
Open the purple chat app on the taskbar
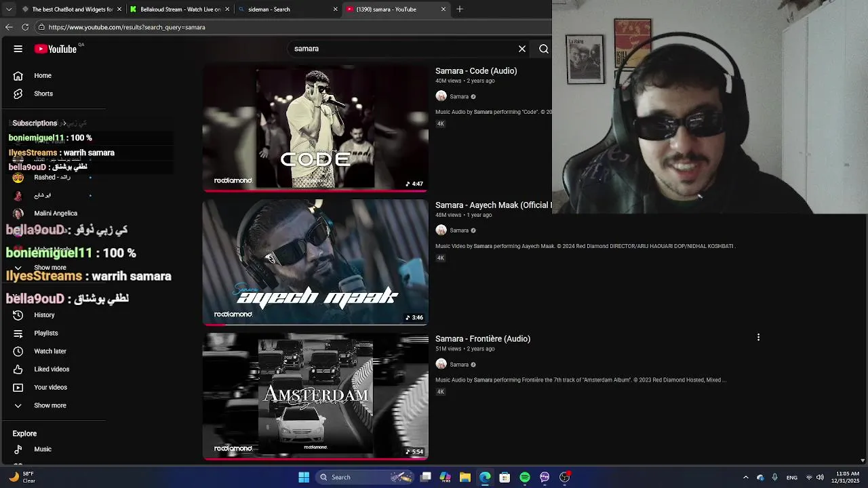545,477
